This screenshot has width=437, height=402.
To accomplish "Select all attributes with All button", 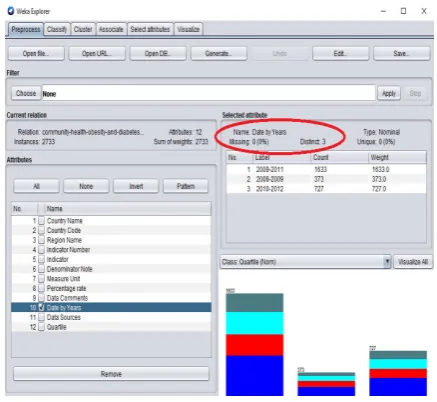I will coord(36,186).
